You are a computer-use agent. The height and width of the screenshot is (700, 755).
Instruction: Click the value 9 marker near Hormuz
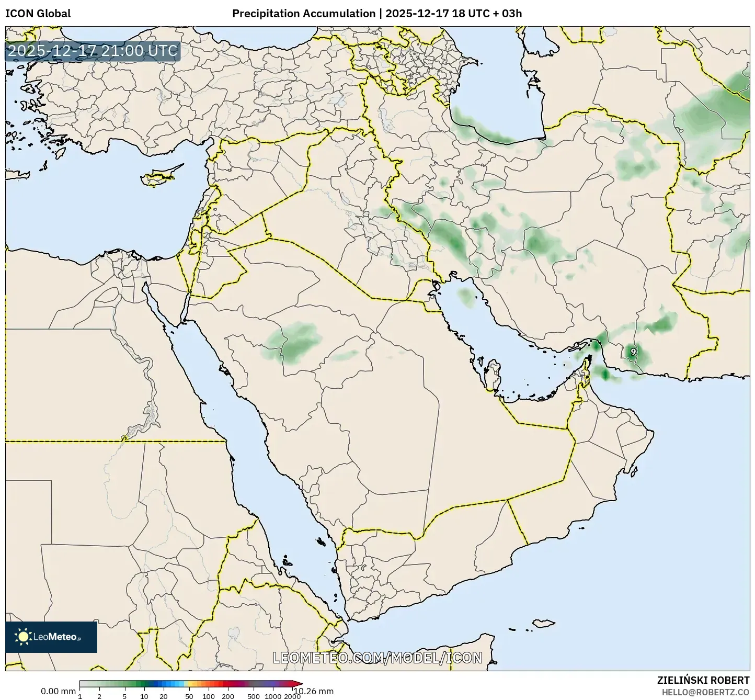[x=634, y=351]
